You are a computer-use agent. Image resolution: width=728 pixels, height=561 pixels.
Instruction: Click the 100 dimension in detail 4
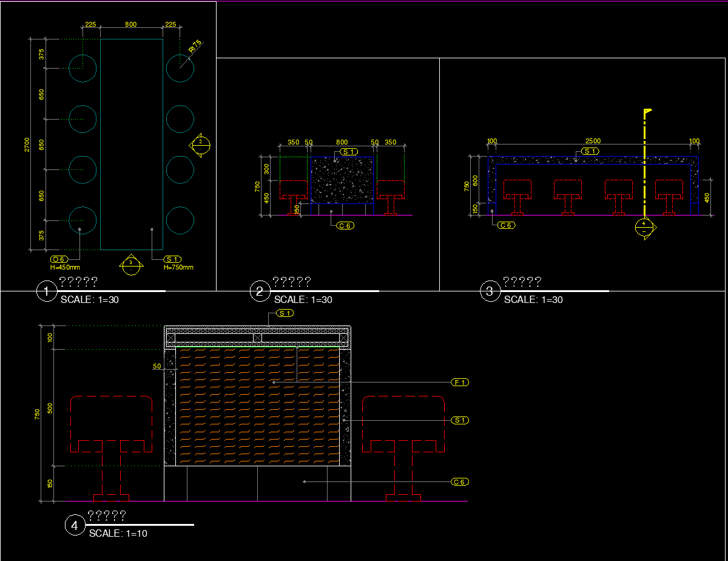tap(51, 338)
